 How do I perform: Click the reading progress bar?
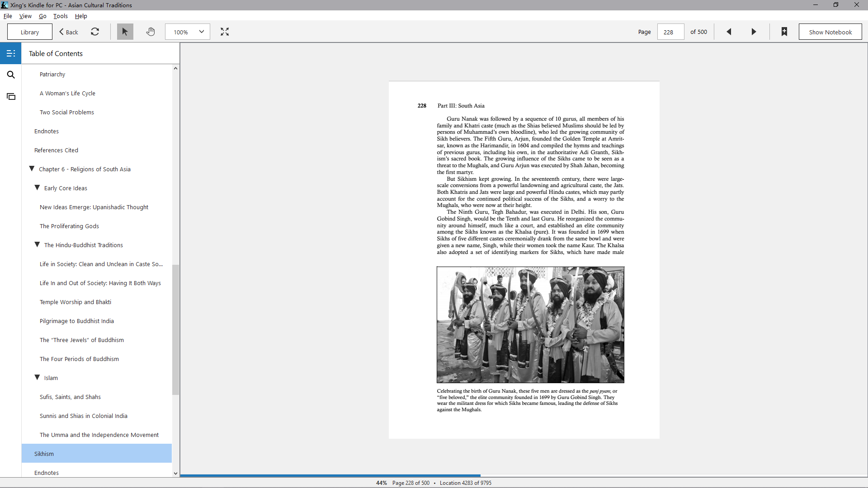click(524, 475)
